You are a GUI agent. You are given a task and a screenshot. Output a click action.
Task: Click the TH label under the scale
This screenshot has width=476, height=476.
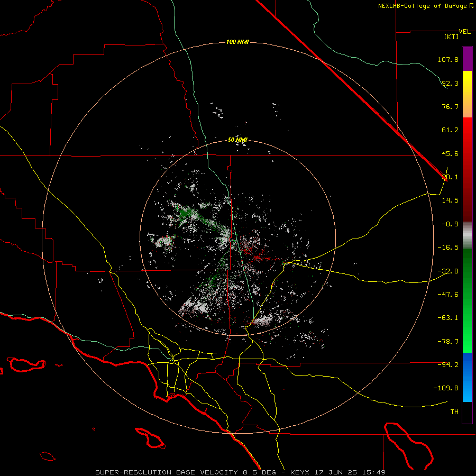pos(454,412)
